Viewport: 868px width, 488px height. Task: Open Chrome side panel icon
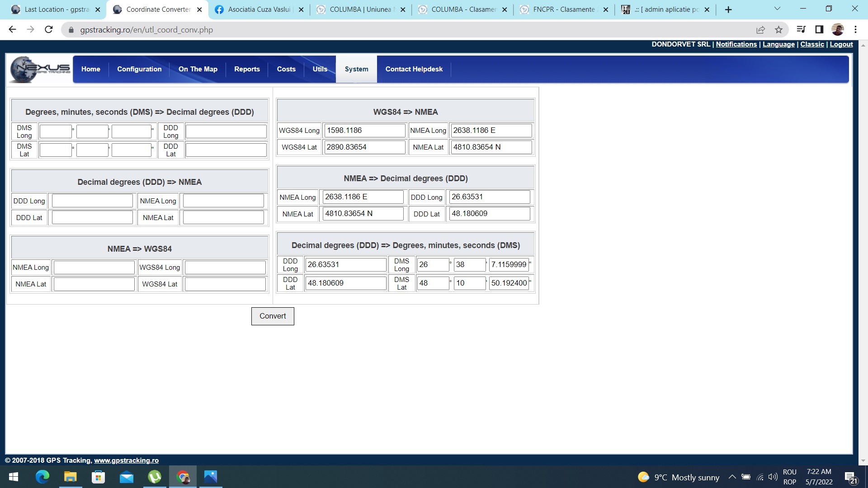click(819, 30)
